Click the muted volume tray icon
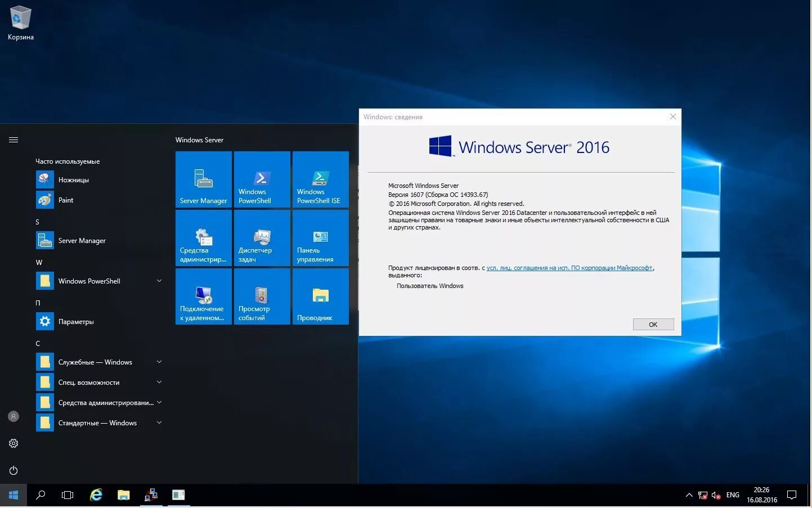The image size is (812, 508). coord(716,495)
